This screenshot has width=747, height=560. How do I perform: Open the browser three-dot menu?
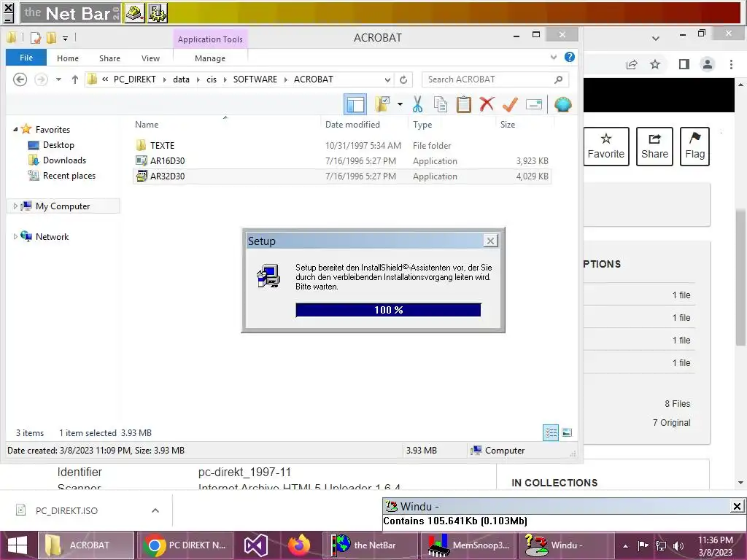click(731, 64)
